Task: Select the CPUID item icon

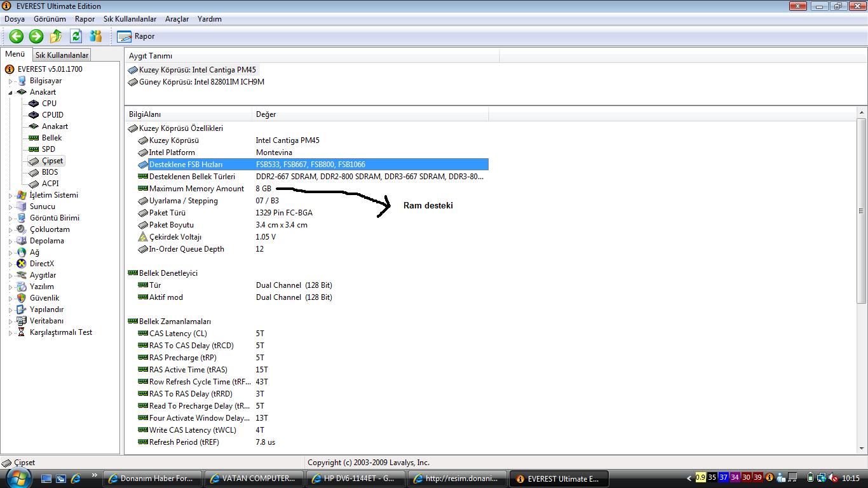Action: tap(34, 114)
